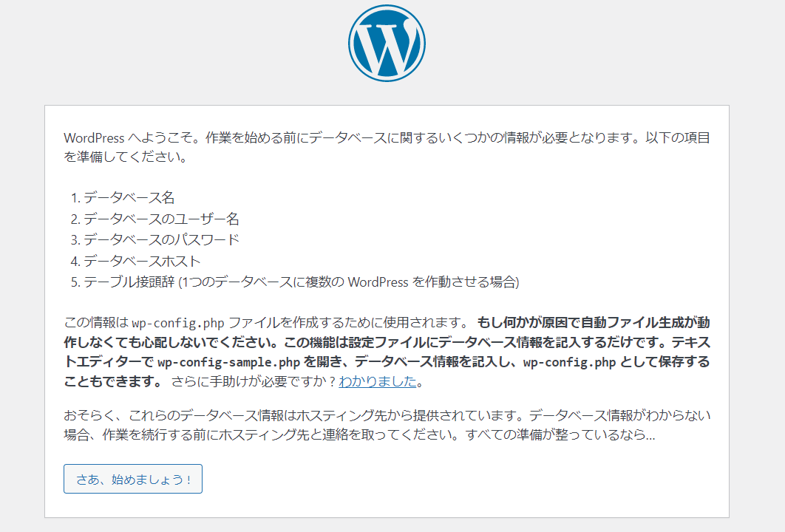
Task: Click the WordPress logo at top
Action: click(387, 43)
